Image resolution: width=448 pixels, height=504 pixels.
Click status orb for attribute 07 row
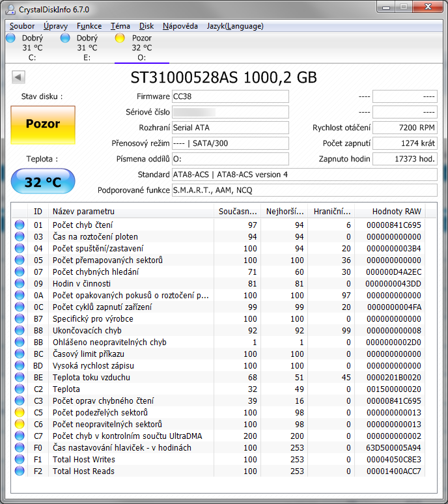click(20, 272)
